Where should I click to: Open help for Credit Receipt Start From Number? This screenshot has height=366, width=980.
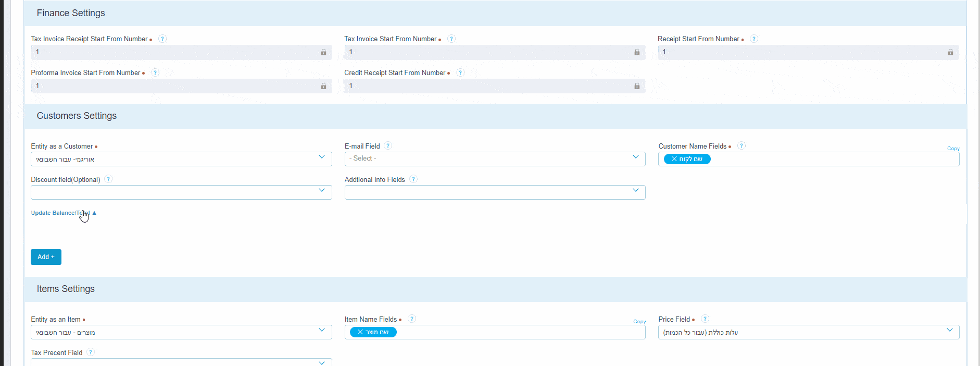tap(460, 73)
